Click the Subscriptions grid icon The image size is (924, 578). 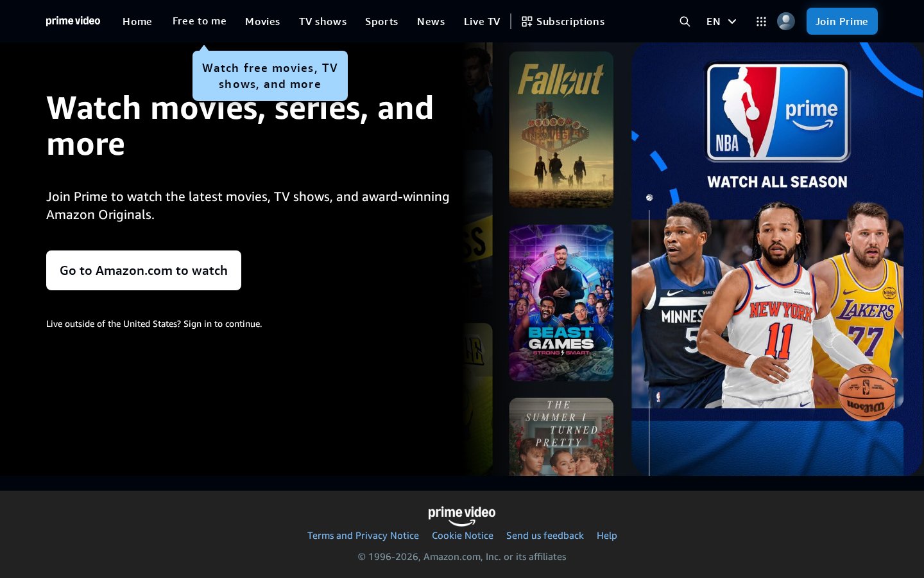[x=527, y=21]
